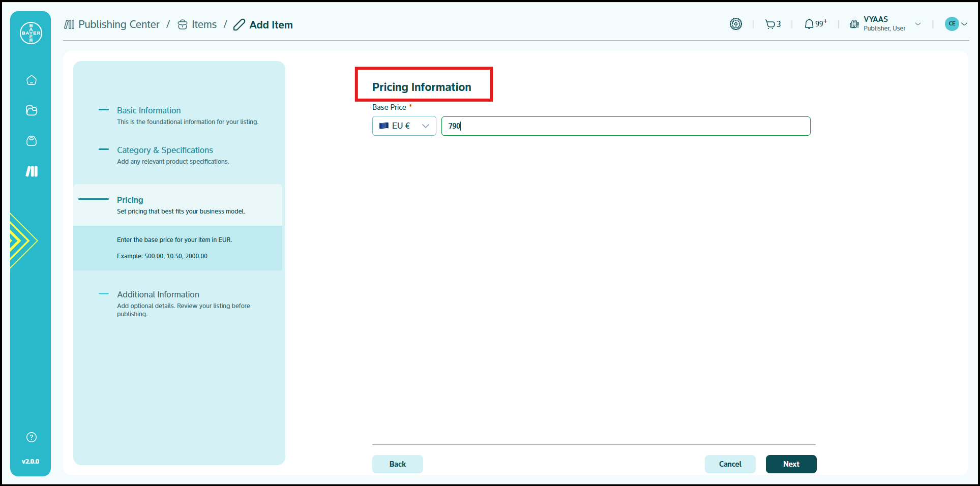Click the Bayer logo in sidebar

pos(31,33)
